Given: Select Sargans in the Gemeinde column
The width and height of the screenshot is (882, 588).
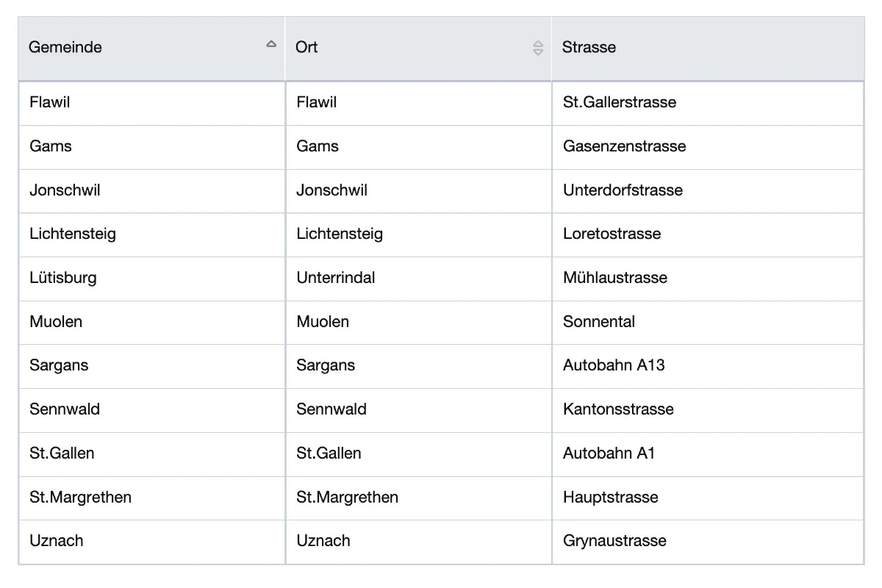Looking at the screenshot, I should (151, 366).
